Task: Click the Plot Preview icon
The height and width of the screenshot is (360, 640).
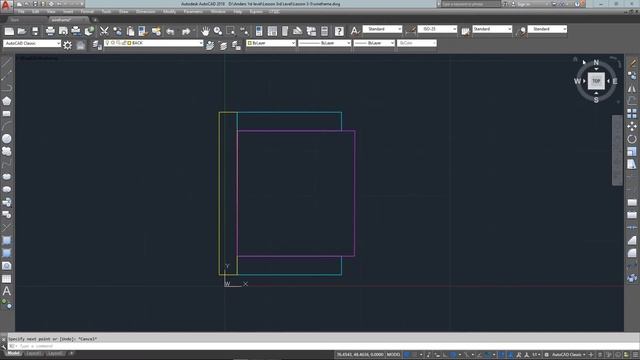Action: click(63, 31)
